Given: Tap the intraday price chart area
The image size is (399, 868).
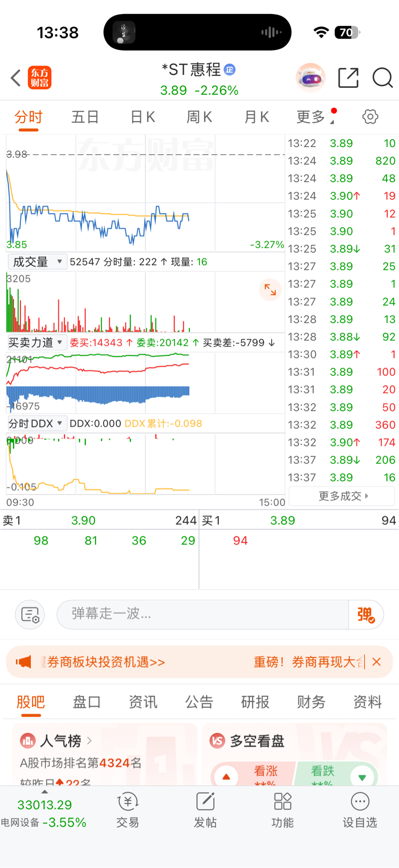Looking at the screenshot, I should tap(145, 193).
